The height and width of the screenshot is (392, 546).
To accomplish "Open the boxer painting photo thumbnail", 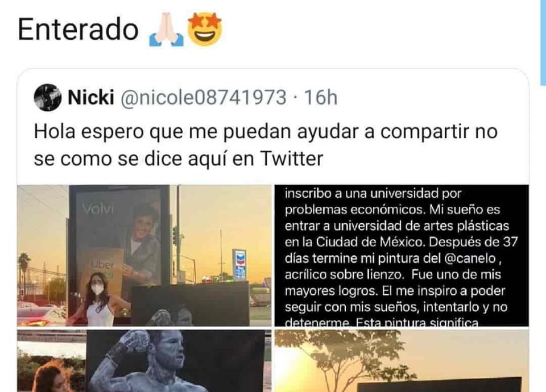I will click(144, 361).
